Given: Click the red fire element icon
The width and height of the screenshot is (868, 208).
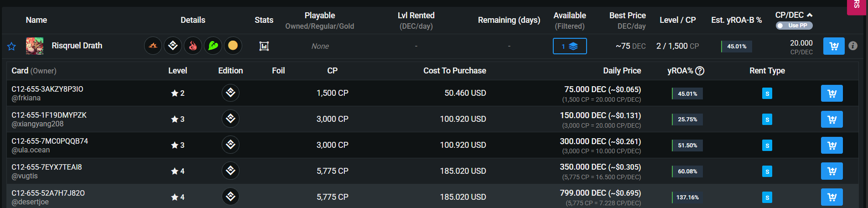Looking at the screenshot, I should tap(193, 46).
